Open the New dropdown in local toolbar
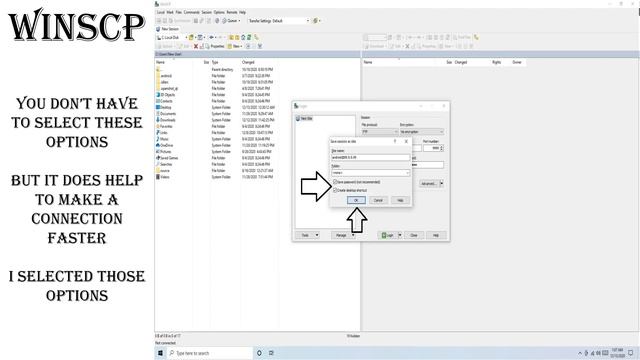Screen dimensions: 640x360 [x=235, y=46]
